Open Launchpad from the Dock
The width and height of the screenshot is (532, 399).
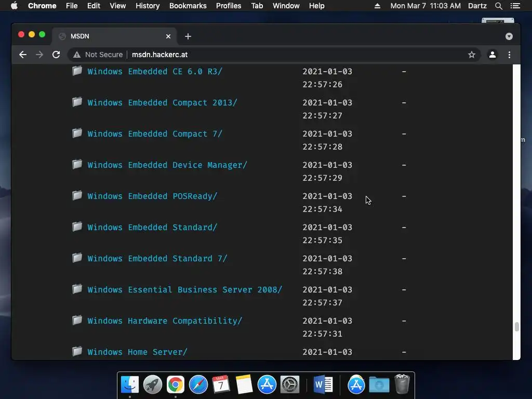153,384
